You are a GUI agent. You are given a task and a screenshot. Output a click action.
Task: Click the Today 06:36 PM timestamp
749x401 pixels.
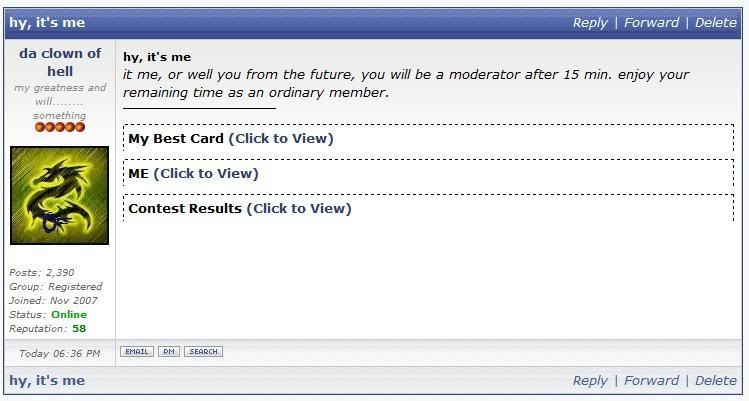(60, 353)
